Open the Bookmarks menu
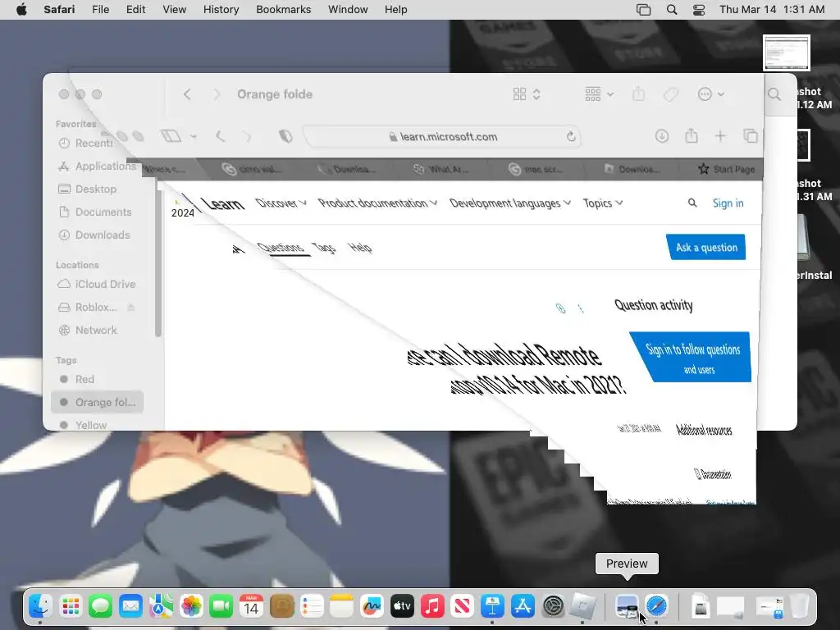 tap(283, 10)
